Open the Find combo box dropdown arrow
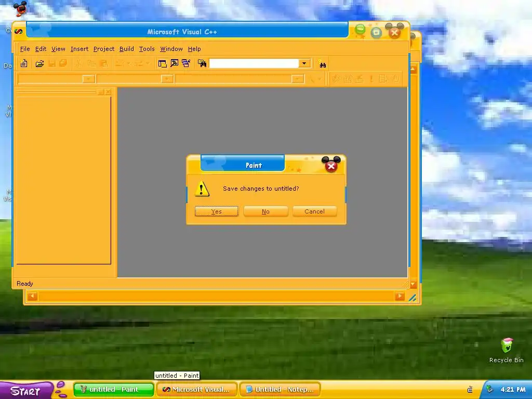The width and height of the screenshot is (532, 399). pyautogui.click(x=304, y=63)
